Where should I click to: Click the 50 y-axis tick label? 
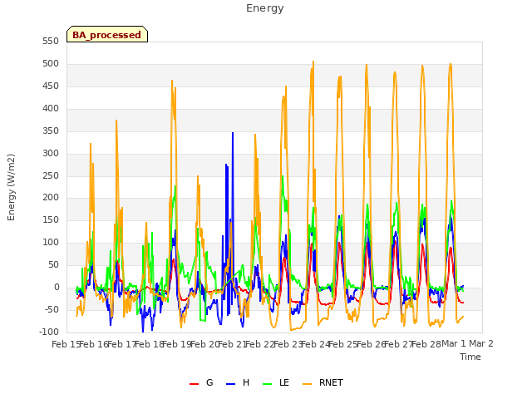click(53, 264)
